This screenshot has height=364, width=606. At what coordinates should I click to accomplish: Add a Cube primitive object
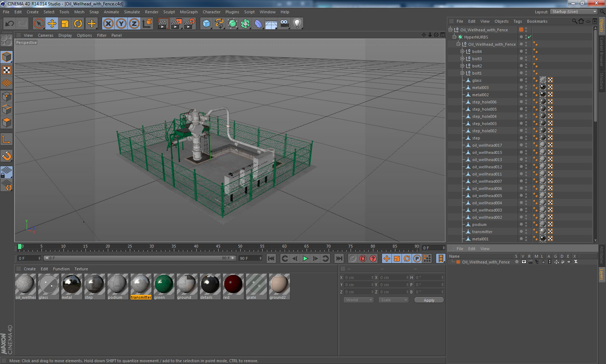coord(206,24)
